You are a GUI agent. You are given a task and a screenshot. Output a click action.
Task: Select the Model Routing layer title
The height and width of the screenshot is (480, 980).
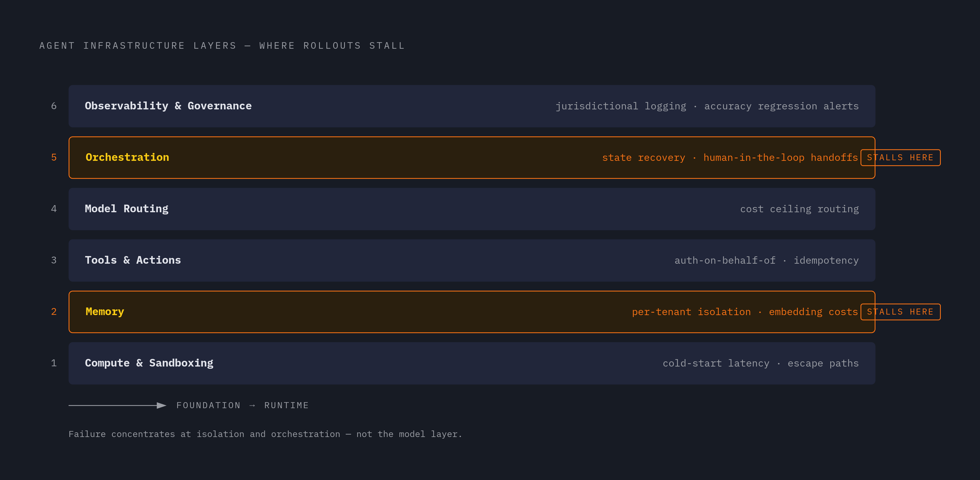click(x=127, y=209)
